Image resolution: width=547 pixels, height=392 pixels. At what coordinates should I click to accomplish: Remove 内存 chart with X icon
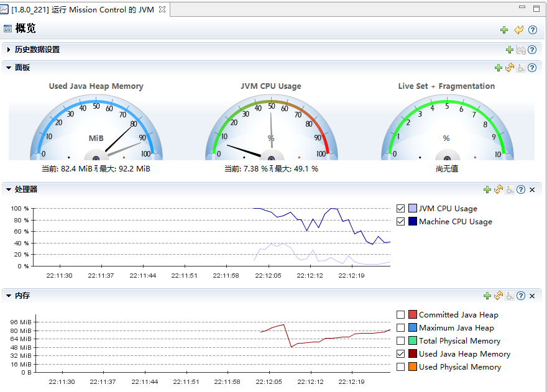pos(532,296)
